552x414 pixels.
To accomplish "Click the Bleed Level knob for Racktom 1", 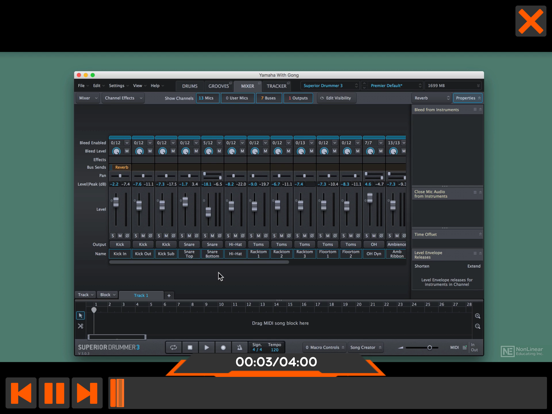I will tap(255, 151).
